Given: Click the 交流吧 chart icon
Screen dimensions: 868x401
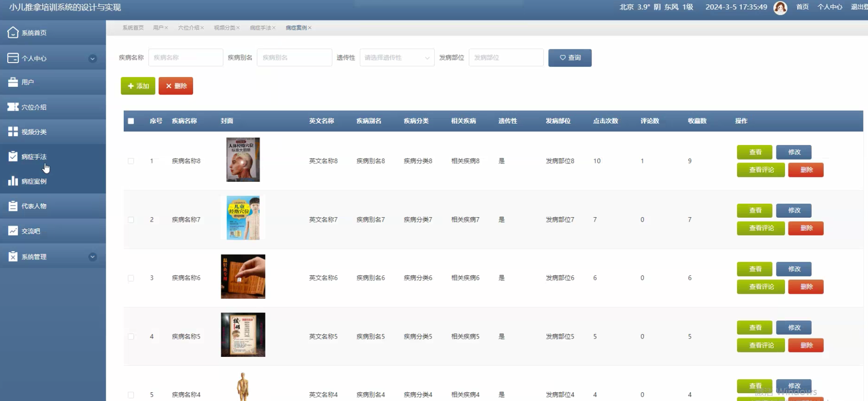Looking at the screenshot, I should 13,231.
